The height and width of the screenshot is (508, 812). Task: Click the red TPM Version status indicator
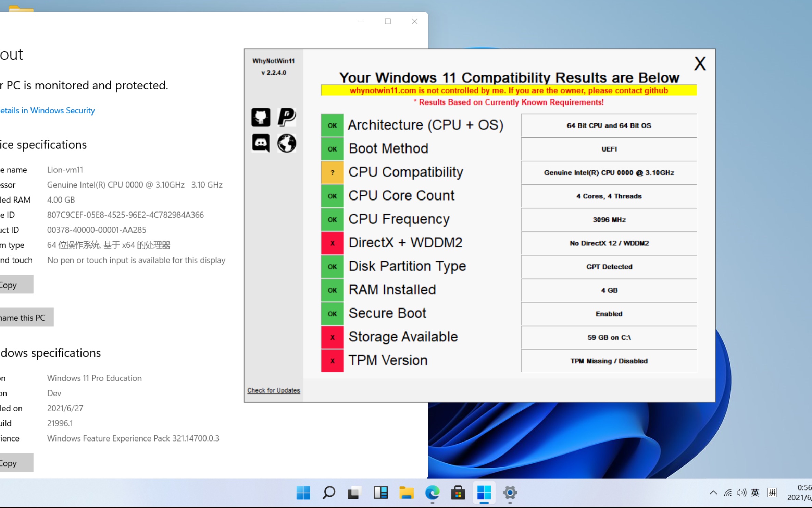click(332, 361)
